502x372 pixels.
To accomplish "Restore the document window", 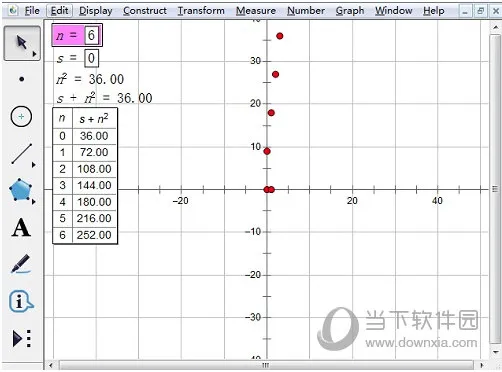I will [480, 12].
